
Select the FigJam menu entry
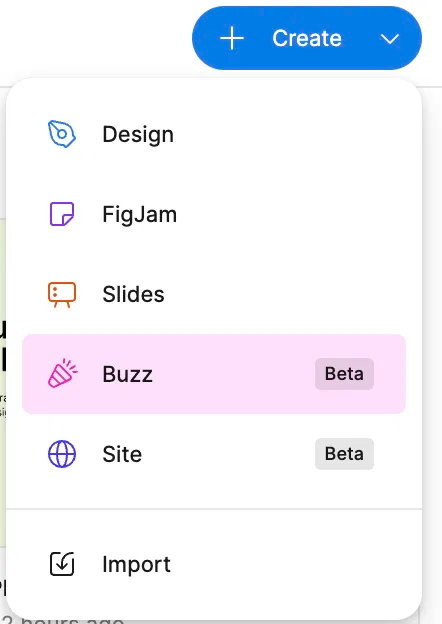(214, 214)
